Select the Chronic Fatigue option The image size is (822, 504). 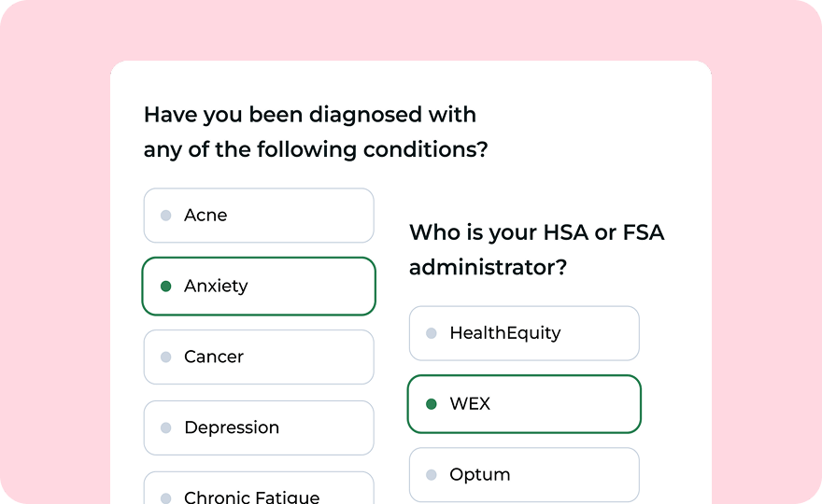pyautogui.click(x=259, y=493)
